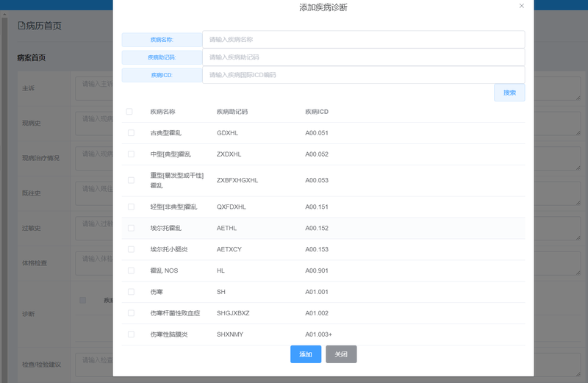Click the 疾病助记码 column header
The width and height of the screenshot is (588, 383).
(232, 112)
